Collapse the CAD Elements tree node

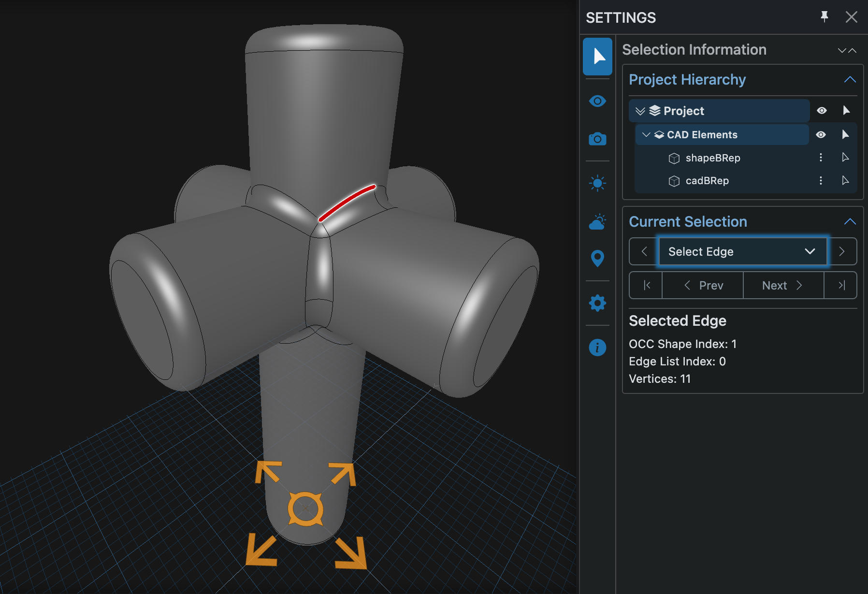click(646, 135)
